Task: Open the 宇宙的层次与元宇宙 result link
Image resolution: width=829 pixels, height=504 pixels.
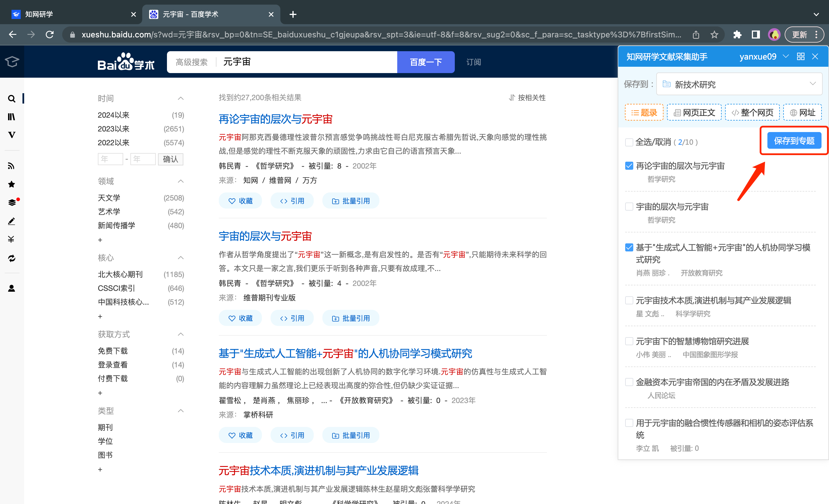Action: tap(265, 236)
